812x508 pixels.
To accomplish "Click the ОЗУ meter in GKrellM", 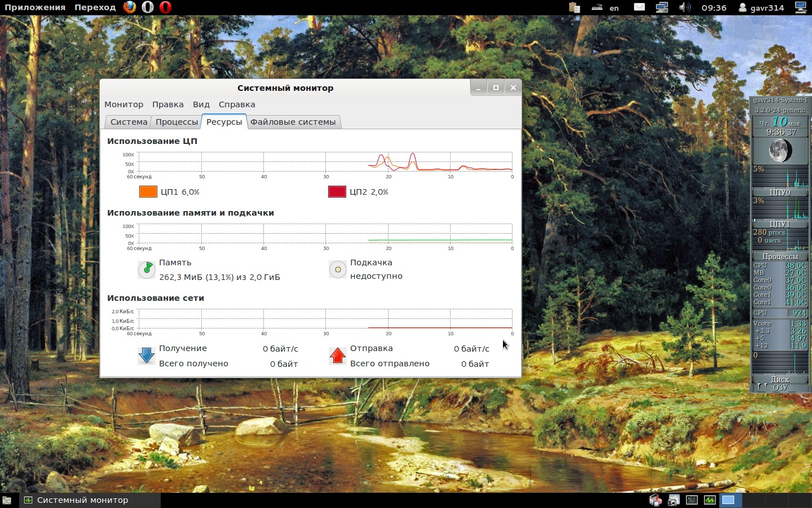I will click(780, 387).
